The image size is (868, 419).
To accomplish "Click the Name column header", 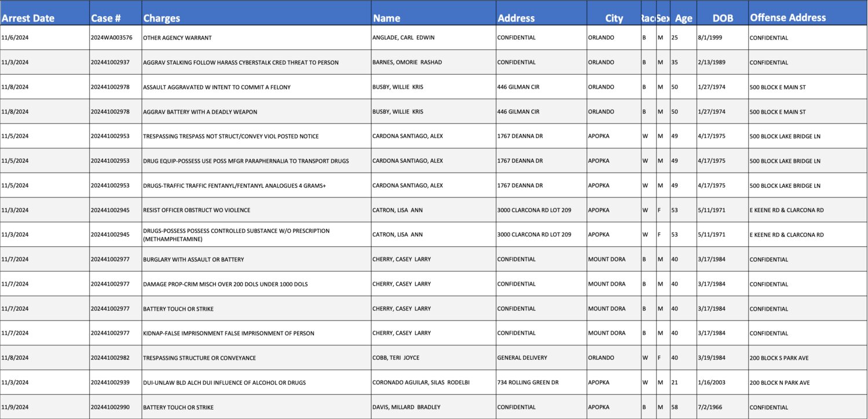I will [433, 13].
